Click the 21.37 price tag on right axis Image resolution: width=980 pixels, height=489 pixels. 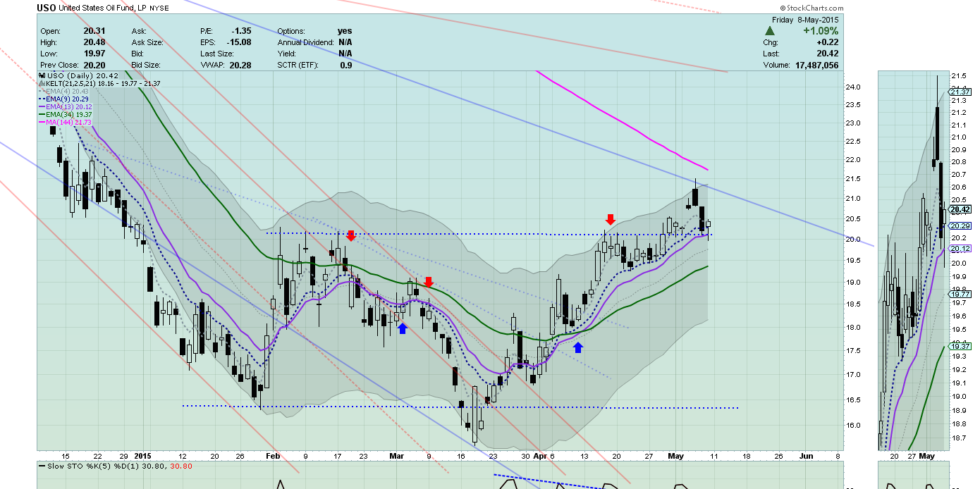960,92
